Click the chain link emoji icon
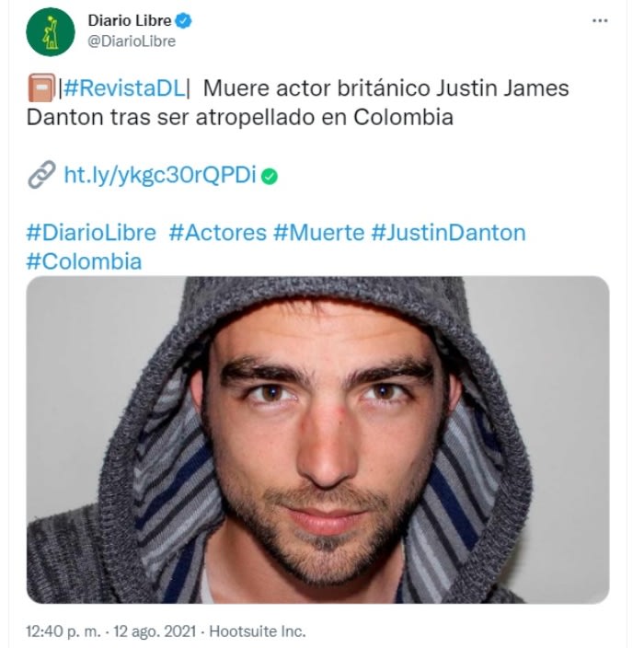 click(41, 174)
